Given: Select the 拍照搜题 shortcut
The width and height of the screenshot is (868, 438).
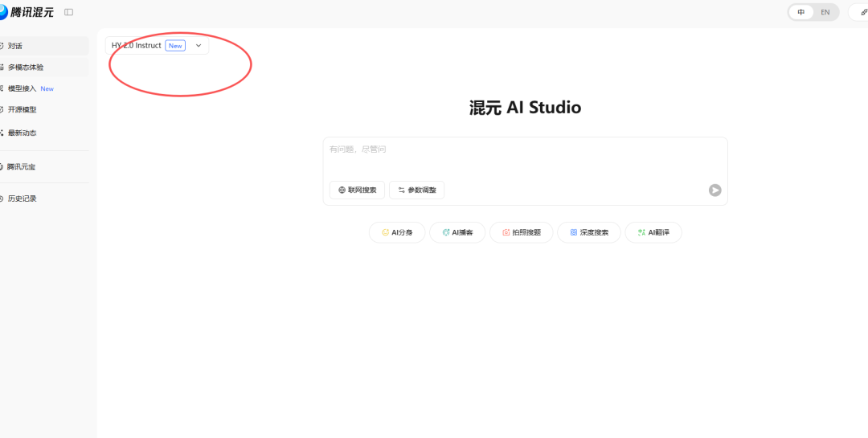Looking at the screenshot, I should point(521,232).
